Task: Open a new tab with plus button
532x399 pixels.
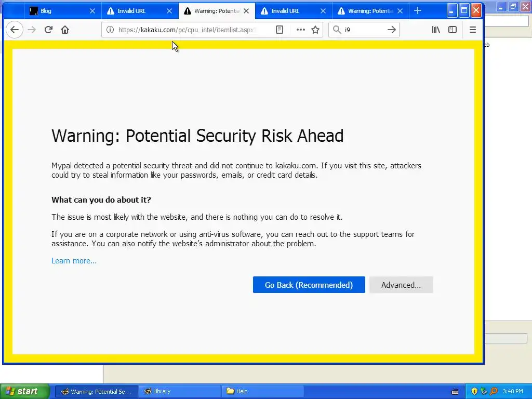Action: (418, 11)
